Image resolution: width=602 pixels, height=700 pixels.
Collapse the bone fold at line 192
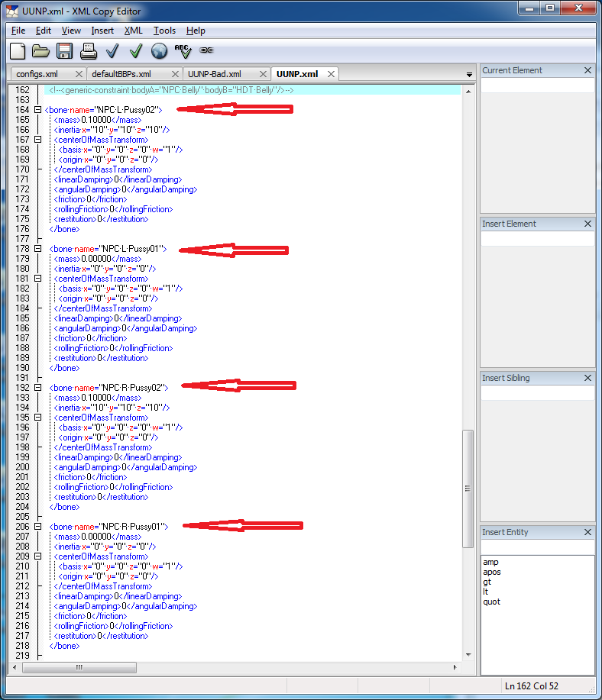[x=38, y=388]
